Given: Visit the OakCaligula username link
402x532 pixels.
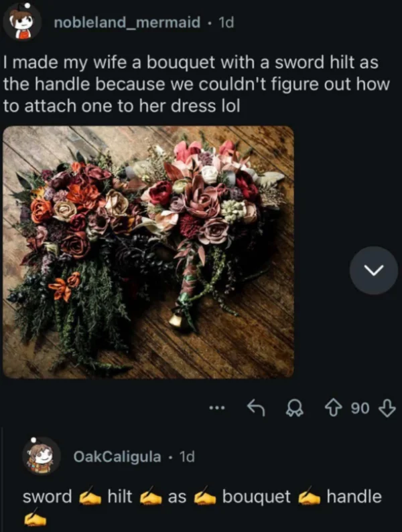Looking at the screenshot, I should tap(117, 456).
